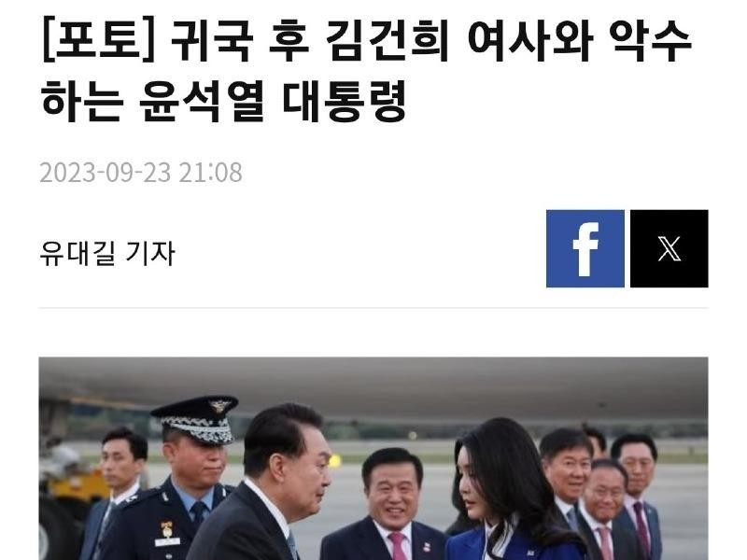The height and width of the screenshot is (560, 747).
Task: Click the date 2023-09-23
Action: click(x=106, y=173)
